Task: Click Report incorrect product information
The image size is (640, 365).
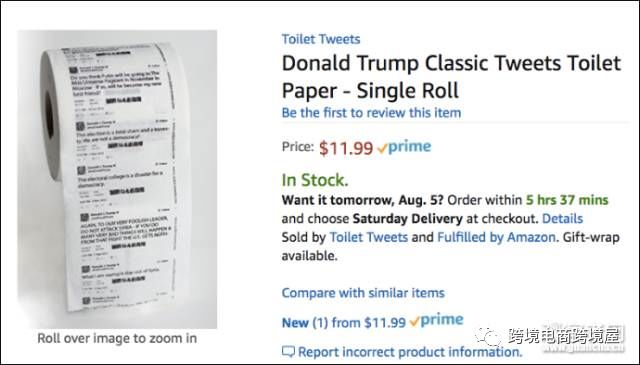Action: tap(410, 352)
